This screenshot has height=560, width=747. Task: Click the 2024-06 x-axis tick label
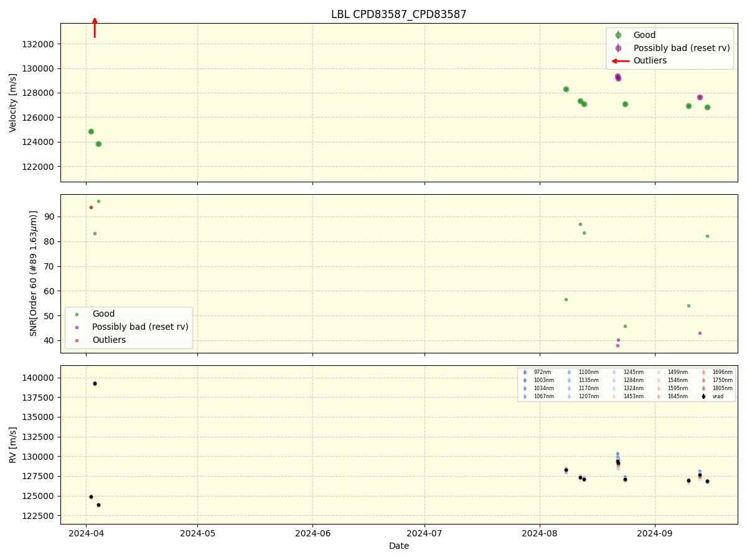click(312, 533)
